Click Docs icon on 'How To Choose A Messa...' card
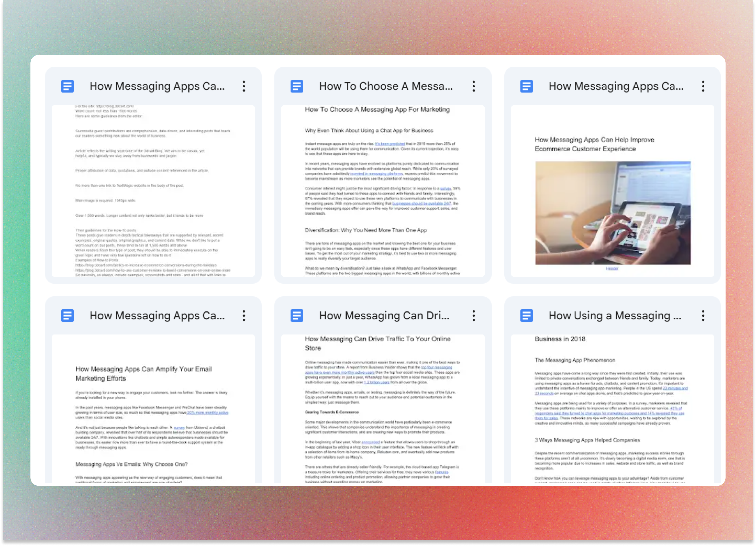This screenshot has height=546, width=756. pyautogui.click(x=296, y=86)
